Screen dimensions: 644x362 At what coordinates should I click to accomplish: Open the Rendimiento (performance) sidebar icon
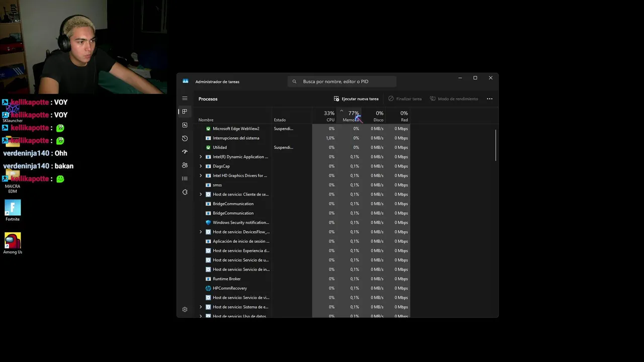pyautogui.click(x=185, y=125)
